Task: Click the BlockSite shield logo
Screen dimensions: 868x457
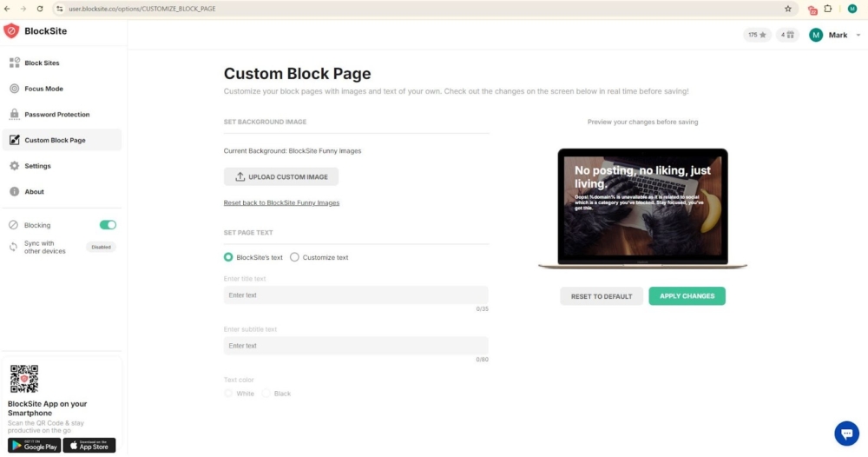Action: 11,31
